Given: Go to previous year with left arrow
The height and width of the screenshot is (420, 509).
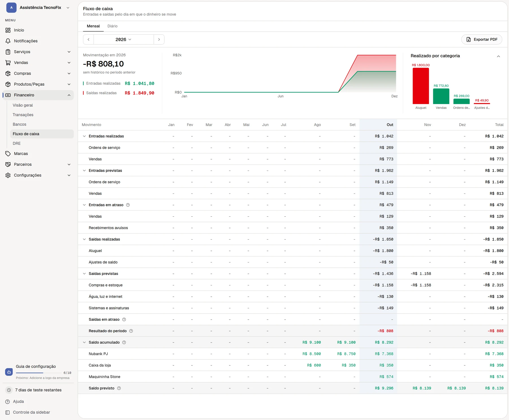Looking at the screenshot, I should (x=89, y=40).
